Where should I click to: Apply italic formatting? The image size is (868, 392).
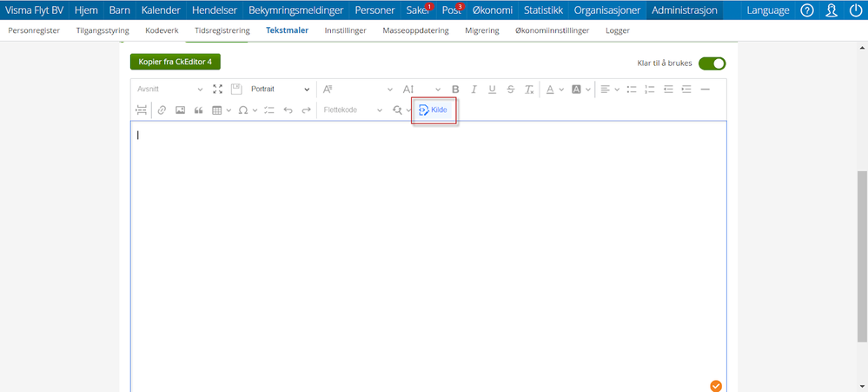474,90
